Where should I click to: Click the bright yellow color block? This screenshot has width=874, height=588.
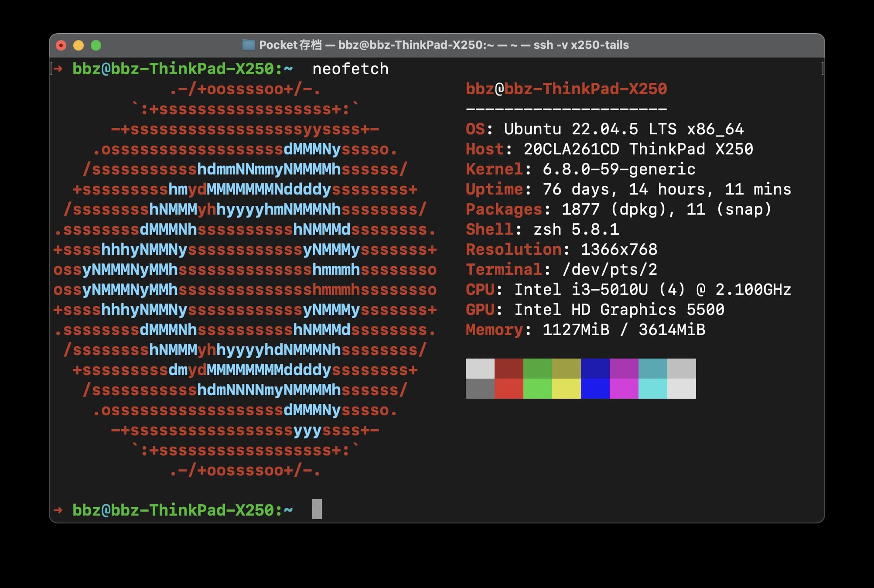click(x=566, y=389)
